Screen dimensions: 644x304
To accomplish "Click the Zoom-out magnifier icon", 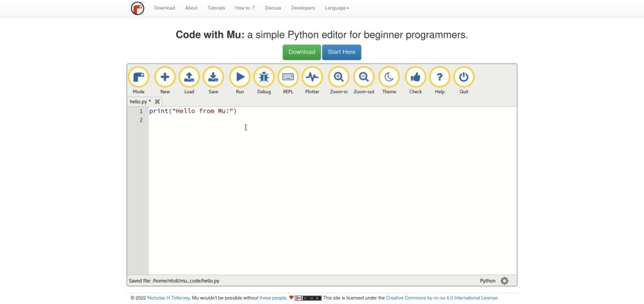I will (364, 77).
